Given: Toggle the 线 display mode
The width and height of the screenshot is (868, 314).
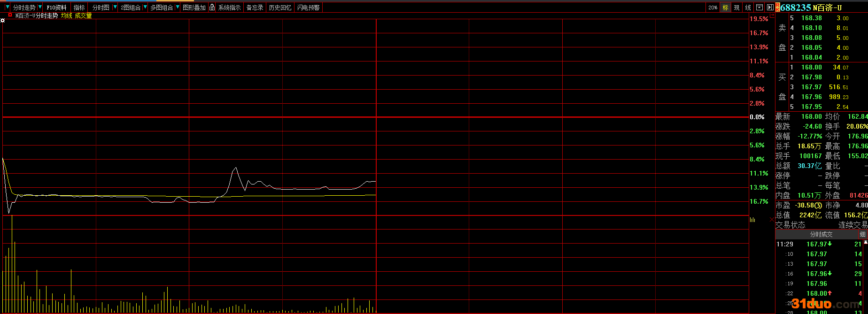Looking at the screenshot, I should [748, 8].
